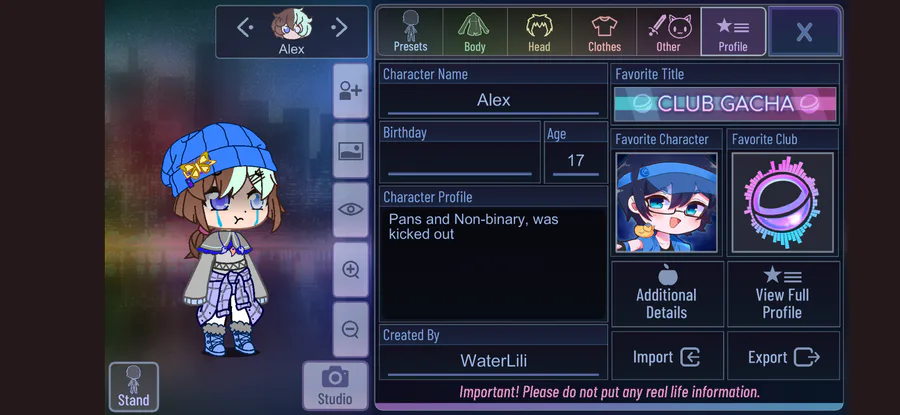Click the Export button
The height and width of the screenshot is (415, 900).
click(x=783, y=357)
